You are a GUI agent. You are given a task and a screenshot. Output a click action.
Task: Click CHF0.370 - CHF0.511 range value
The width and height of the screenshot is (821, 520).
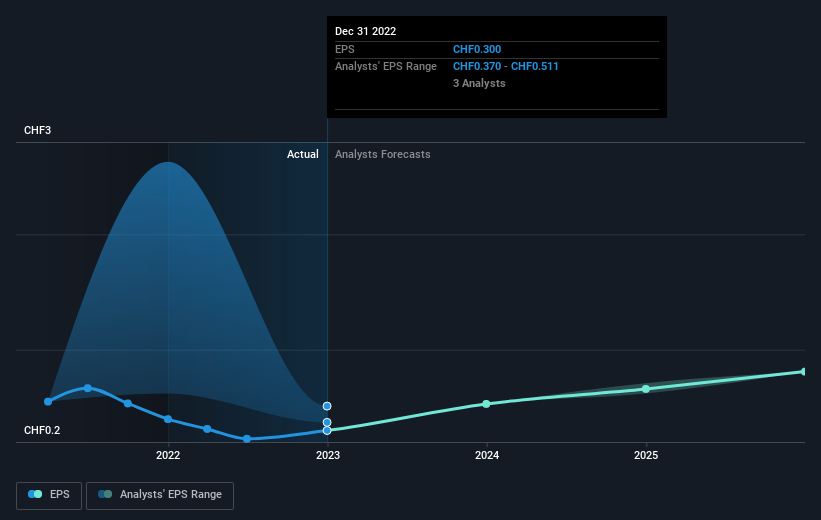506,67
